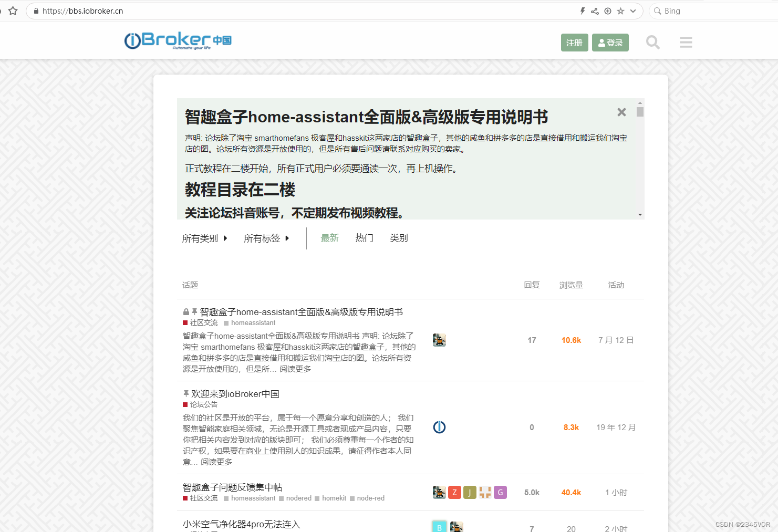Image resolution: width=778 pixels, height=532 pixels.
Task: Switch to the 类别 tab
Action: (x=399, y=237)
